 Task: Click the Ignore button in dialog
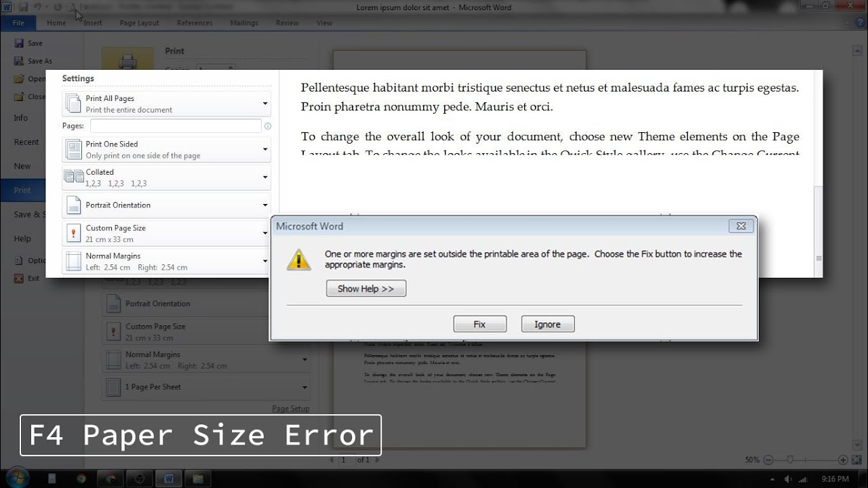click(547, 324)
